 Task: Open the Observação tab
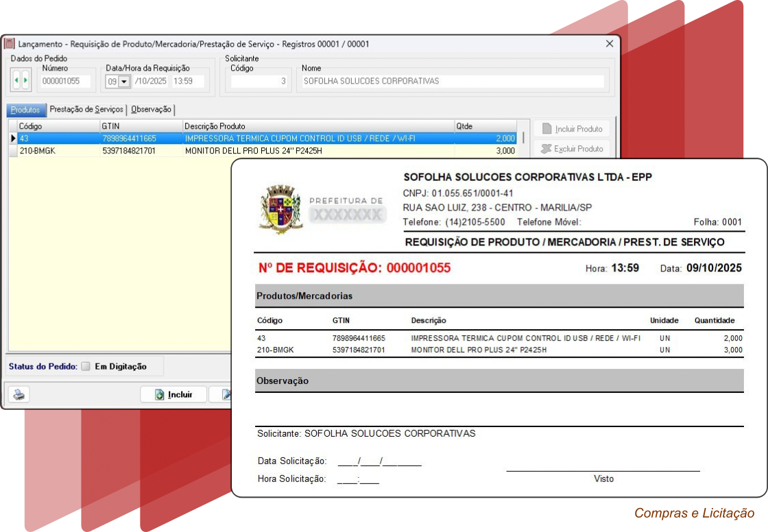point(151,110)
